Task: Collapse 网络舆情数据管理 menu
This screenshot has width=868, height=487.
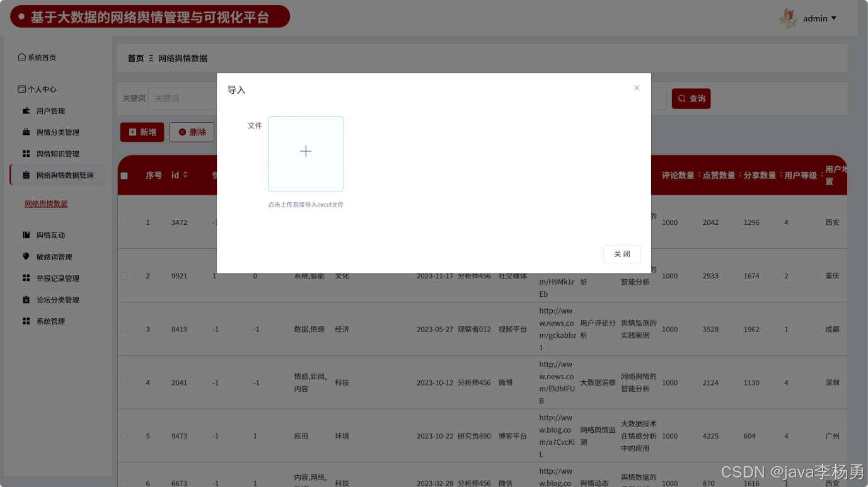Action: 57,175
